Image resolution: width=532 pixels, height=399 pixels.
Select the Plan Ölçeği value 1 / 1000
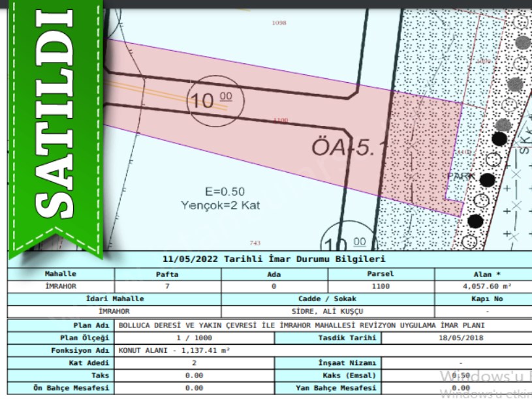tap(194, 338)
